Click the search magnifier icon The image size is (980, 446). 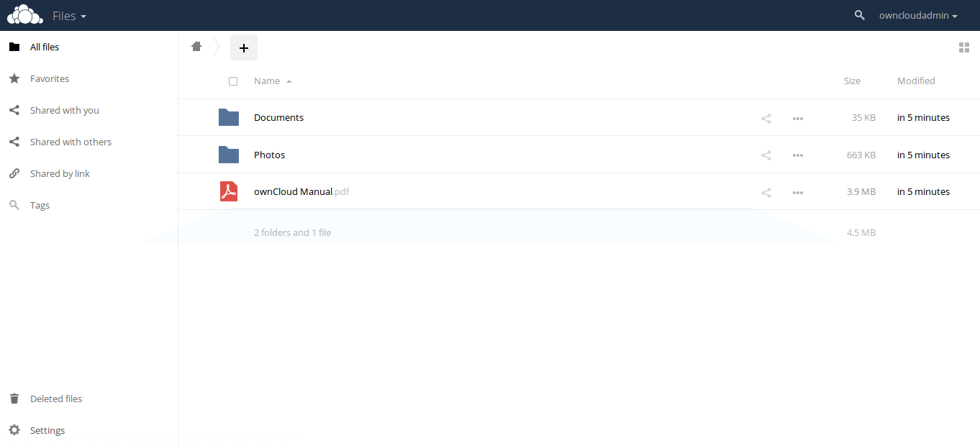(x=860, y=15)
